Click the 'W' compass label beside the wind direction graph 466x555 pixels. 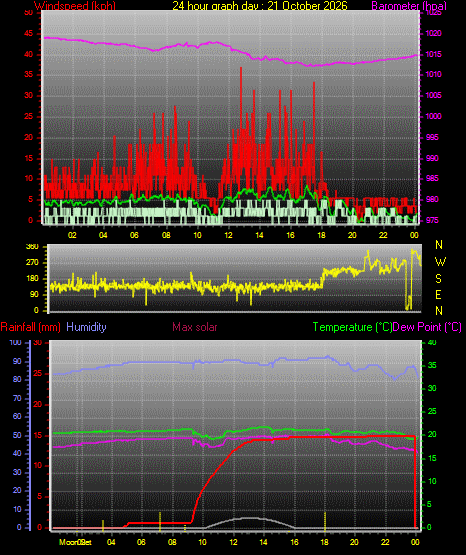coord(440,262)
